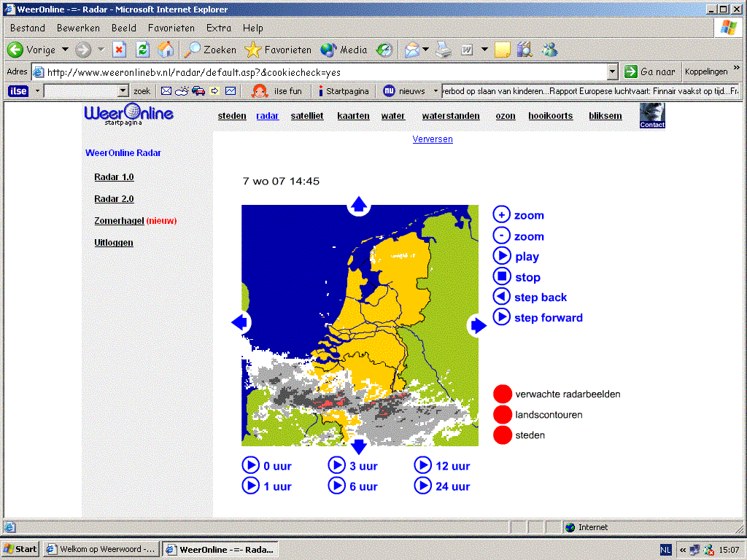
Task: Expand the address bar dropdown
Action: [x=612, y=72]
